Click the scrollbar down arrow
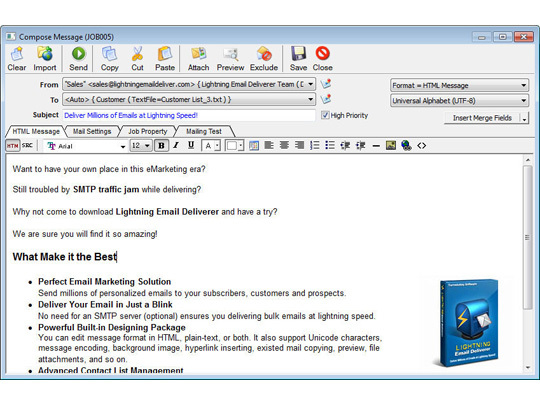The height and width of the screenshot is (405, 540). click(x=528, y=368)
